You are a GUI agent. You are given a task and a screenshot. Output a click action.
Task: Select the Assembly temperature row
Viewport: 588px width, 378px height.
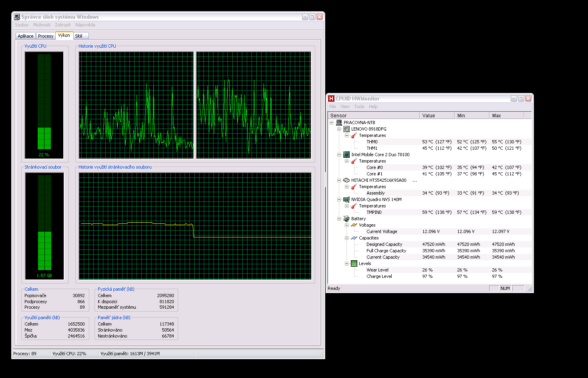430,193
